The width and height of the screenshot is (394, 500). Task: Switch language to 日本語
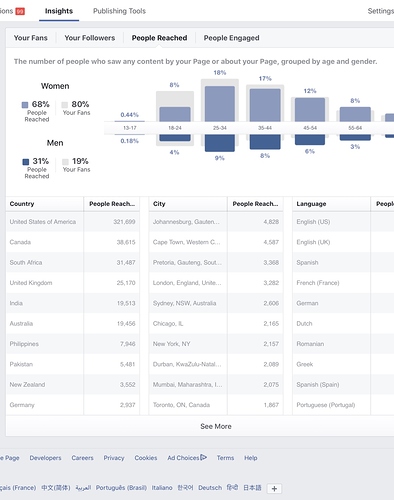coord(252,488)
